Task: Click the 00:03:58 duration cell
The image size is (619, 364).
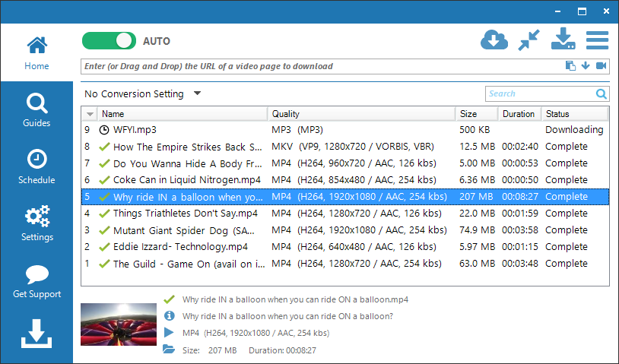Action: 520,230
